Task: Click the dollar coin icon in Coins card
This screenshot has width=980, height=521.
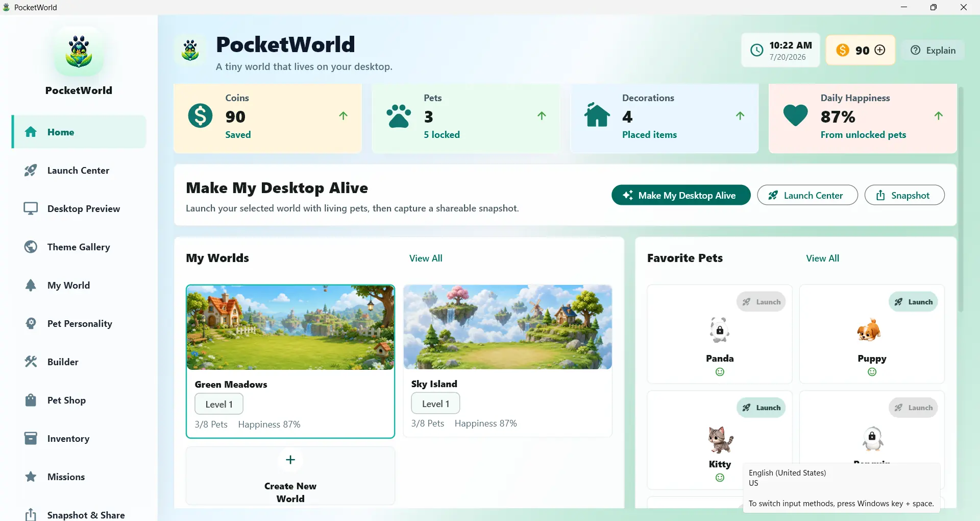Action: (200, 115)
